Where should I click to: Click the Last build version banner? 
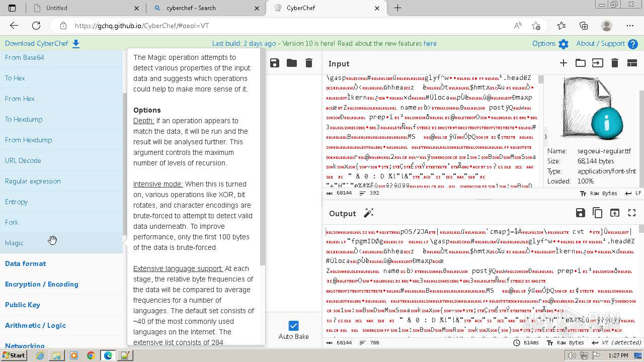324,44
